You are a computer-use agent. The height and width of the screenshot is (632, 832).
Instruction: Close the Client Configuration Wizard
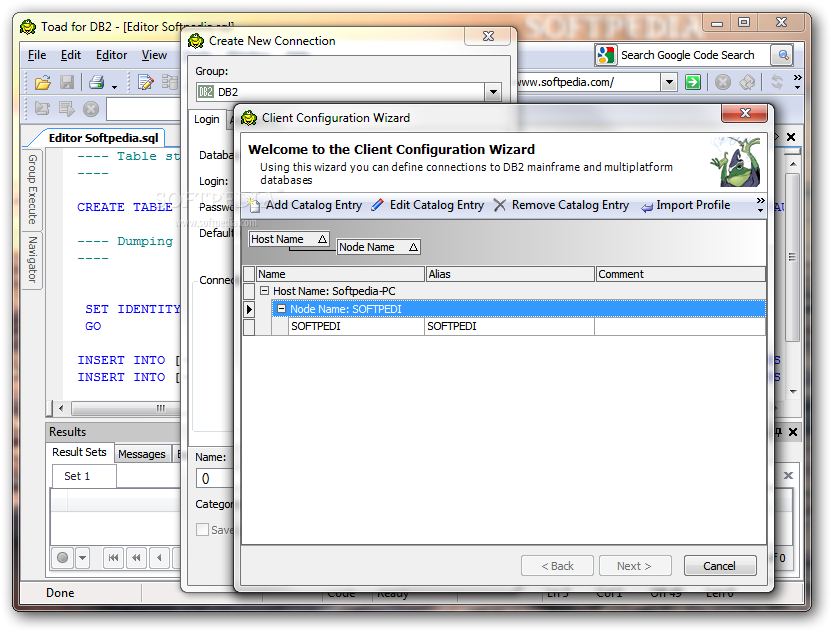(x=744, y=112)
